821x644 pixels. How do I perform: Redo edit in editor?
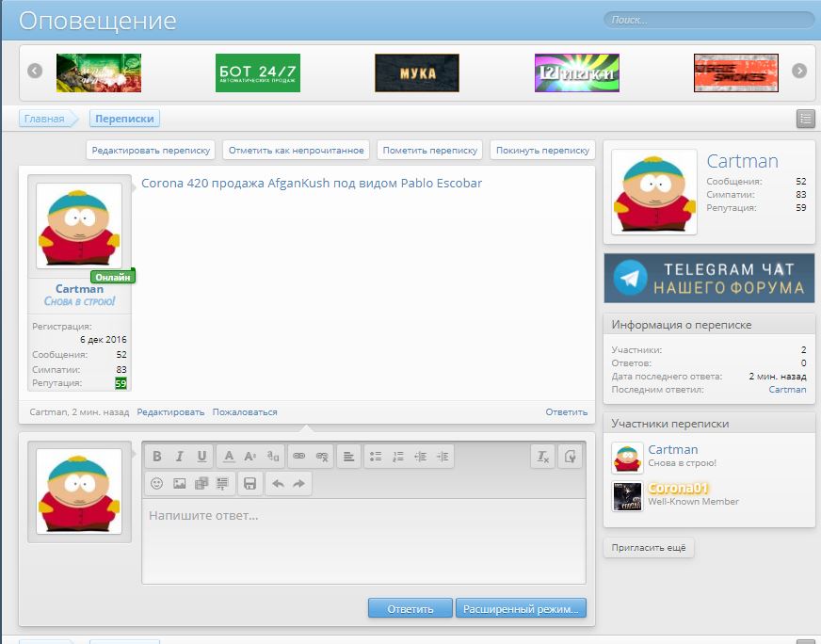(299, 483)
